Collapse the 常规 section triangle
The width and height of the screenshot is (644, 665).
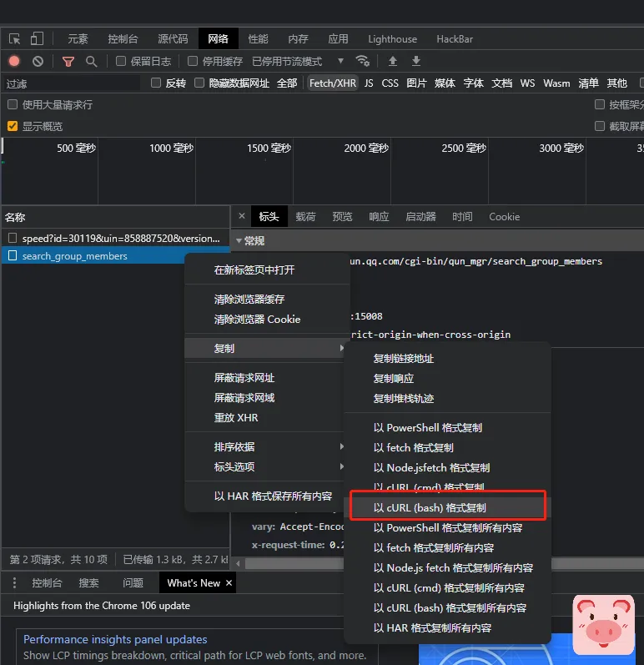coord(239,241)
